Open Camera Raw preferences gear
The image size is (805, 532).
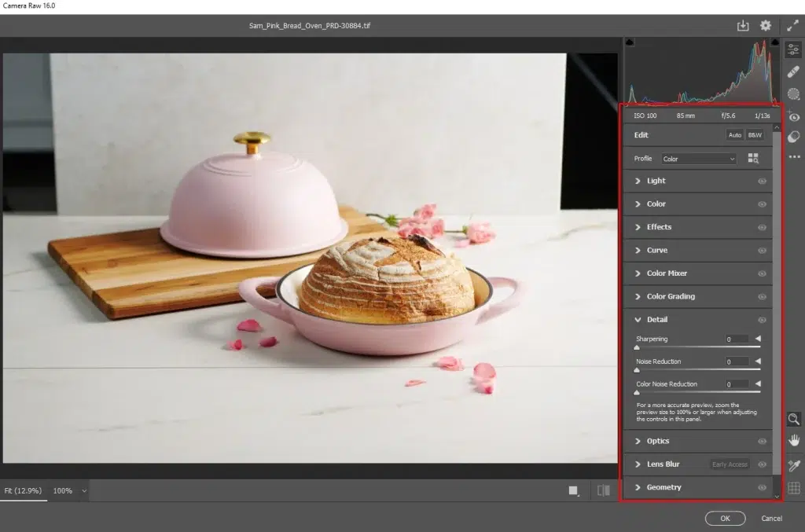[765, 26]
